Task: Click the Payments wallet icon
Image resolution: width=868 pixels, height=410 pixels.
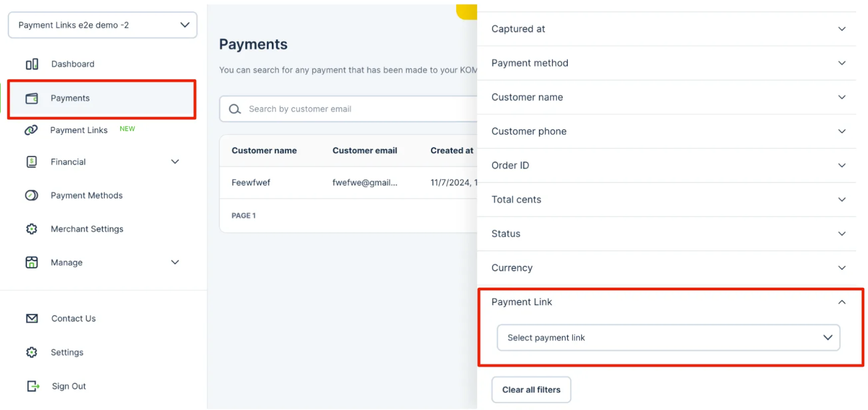Action: (x=32, y=98)
